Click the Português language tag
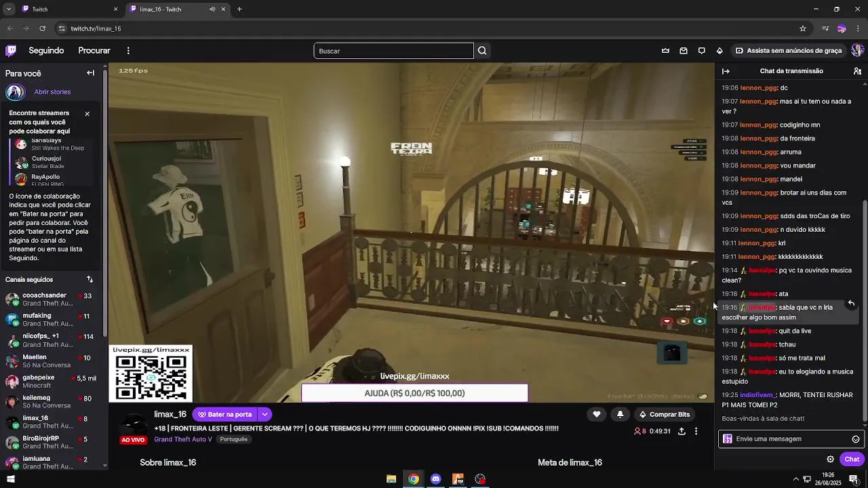Screen dimensions: 868x488 click(x=234, y=439)
